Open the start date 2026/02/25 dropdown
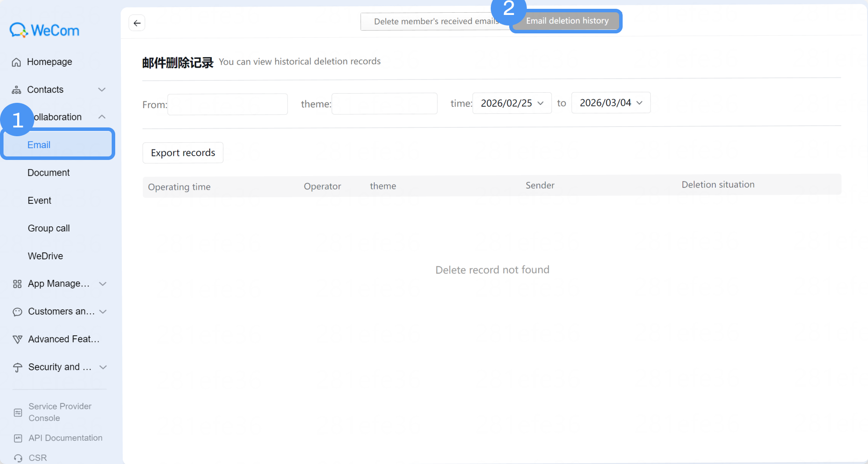Screen dimensions: 868x464 point(512,103)
